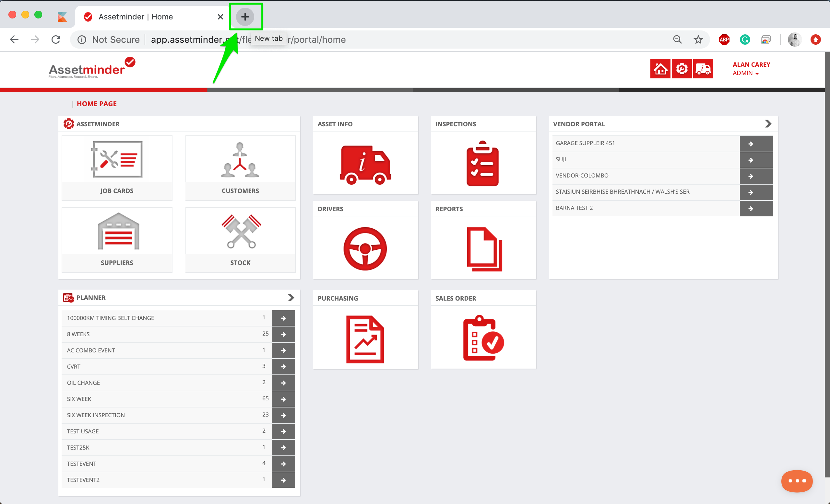The width and height of the screenshot is (830, 504).
Task: Click the VENDOR-COLOMBO vendor text
Action: (582, 175)
